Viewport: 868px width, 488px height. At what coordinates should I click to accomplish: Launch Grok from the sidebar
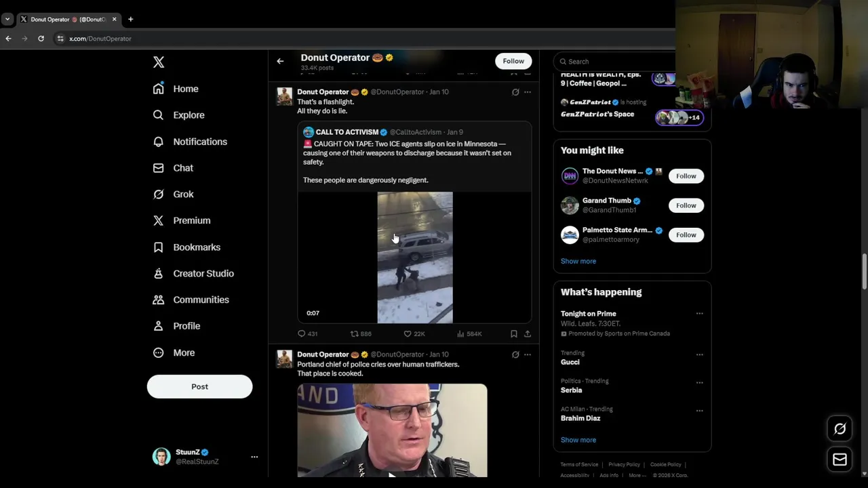tap(174, 195)
